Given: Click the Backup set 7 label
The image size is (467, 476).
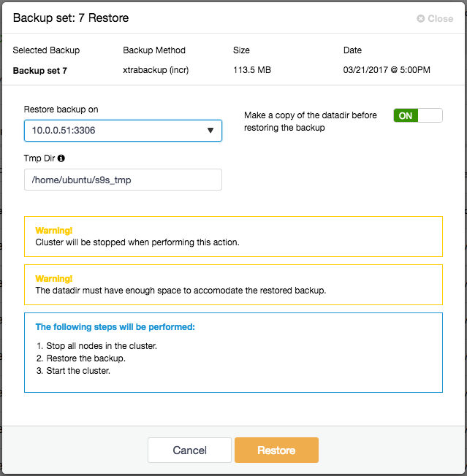Looking at the screenshot, I should tap(39, 71).
